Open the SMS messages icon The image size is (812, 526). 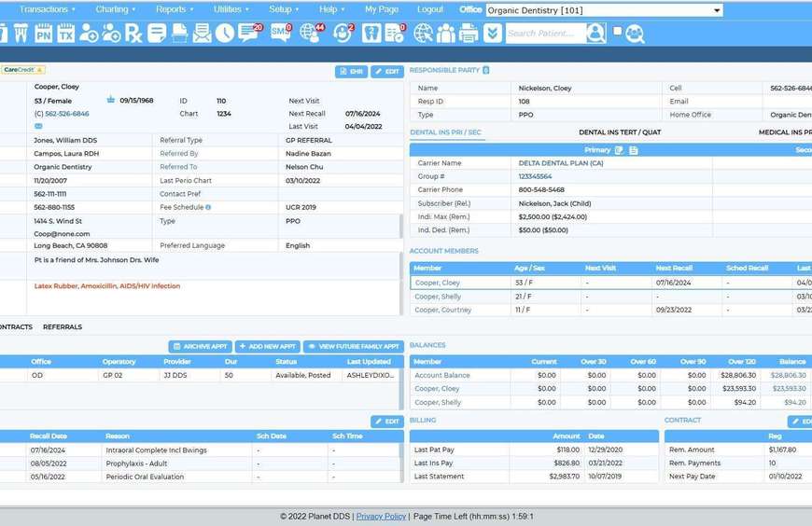click(x=280, y=34)
